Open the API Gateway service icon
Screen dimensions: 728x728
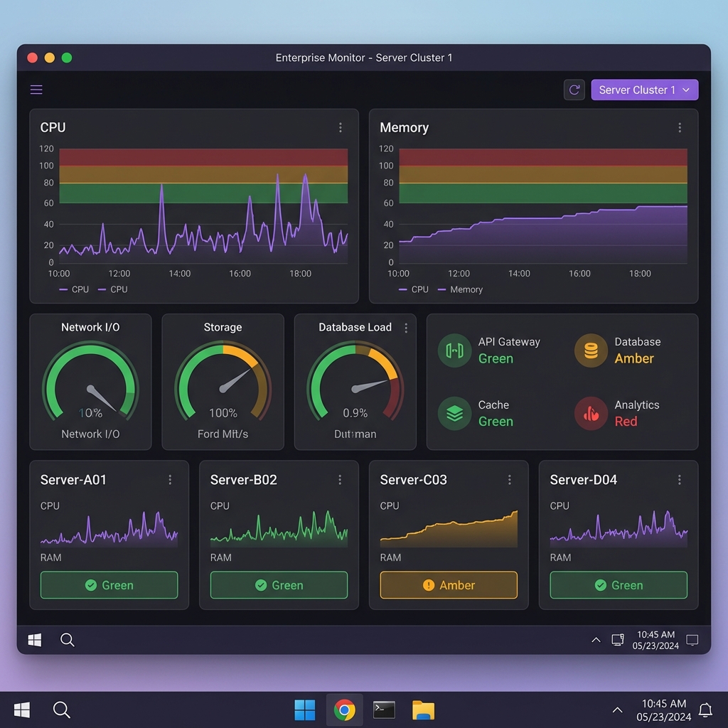click(x=454, y=350)
